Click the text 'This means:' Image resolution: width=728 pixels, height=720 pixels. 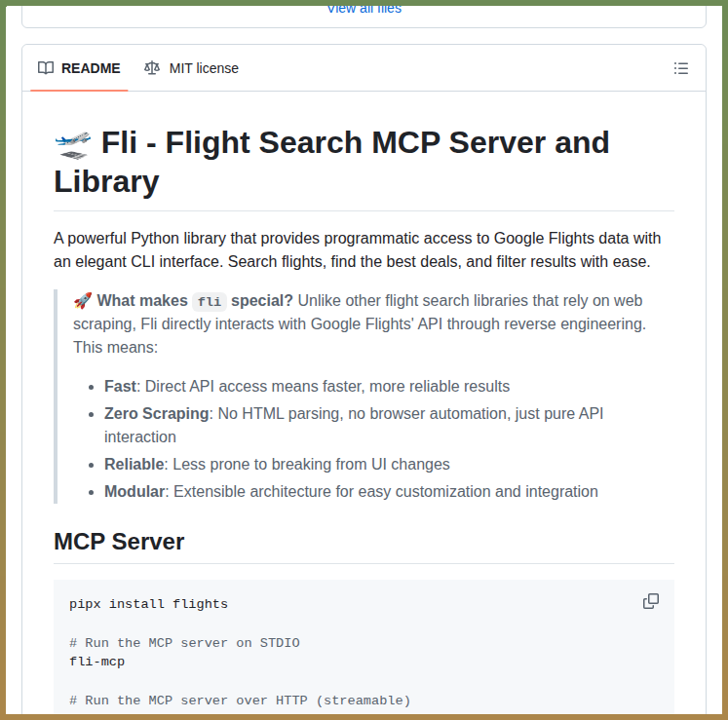[116, 347]
